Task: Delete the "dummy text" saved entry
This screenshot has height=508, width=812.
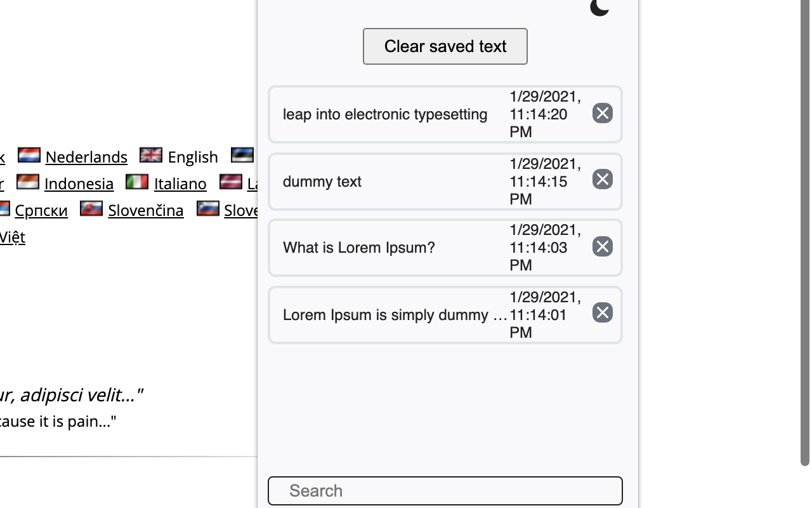Action: 601,179
